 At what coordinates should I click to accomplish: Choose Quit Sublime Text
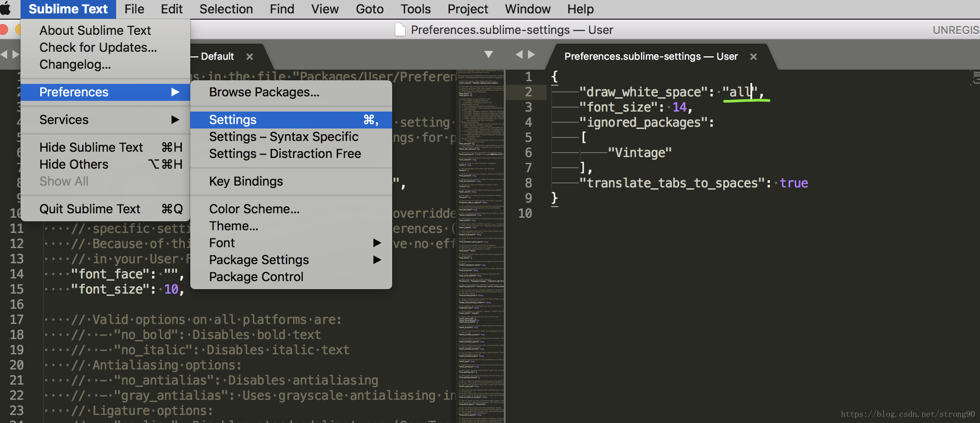[x=105, y=209]
